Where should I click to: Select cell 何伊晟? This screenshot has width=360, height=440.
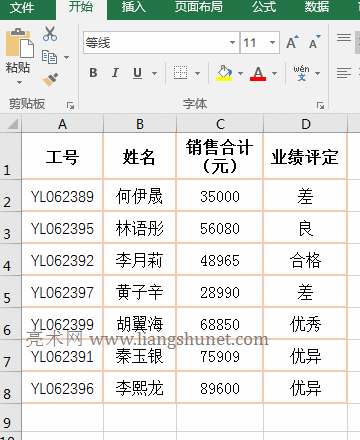click(140, 196)
